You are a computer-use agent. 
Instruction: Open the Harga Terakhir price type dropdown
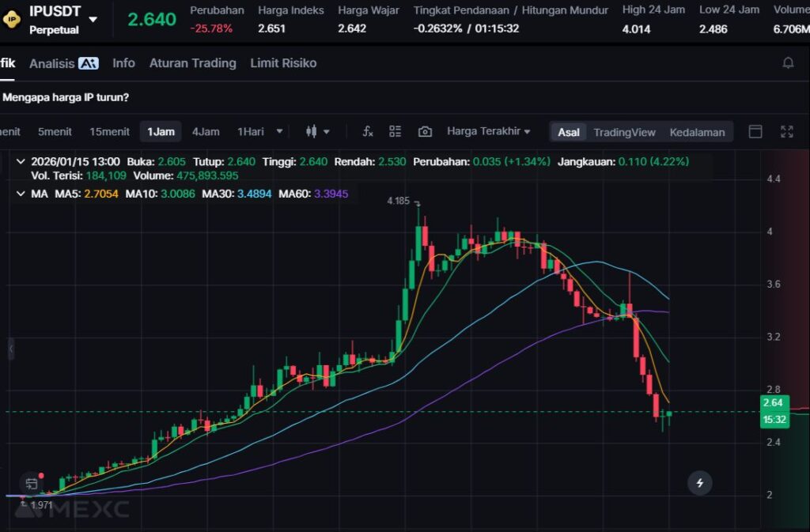(488, 131)
